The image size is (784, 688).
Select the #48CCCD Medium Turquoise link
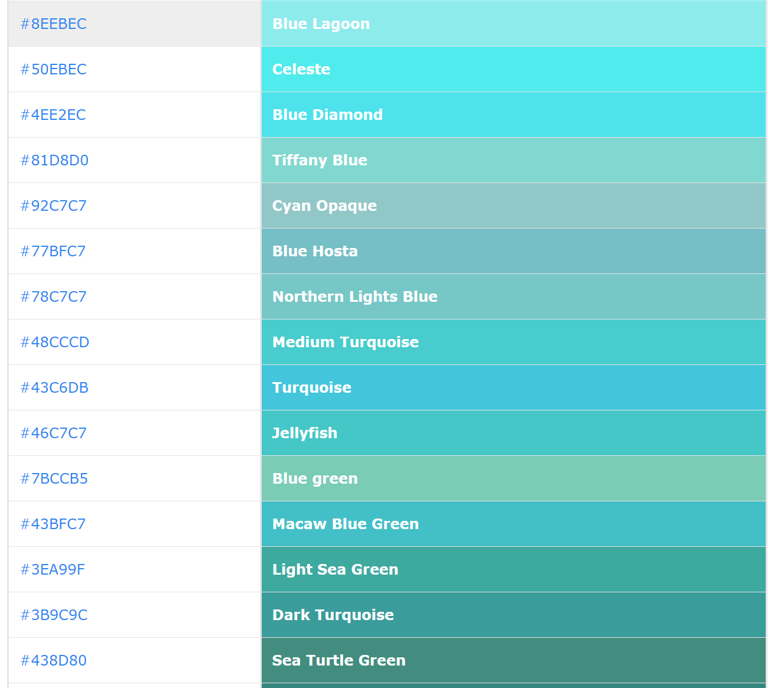(55, 342)
